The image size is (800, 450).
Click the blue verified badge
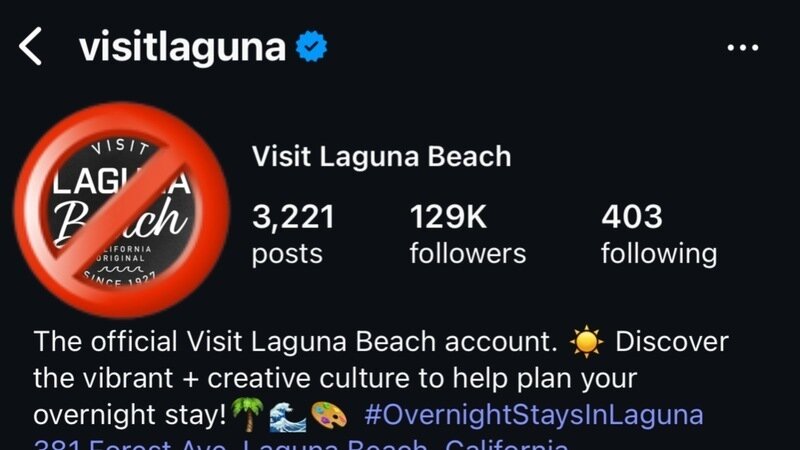pos(311,46)
